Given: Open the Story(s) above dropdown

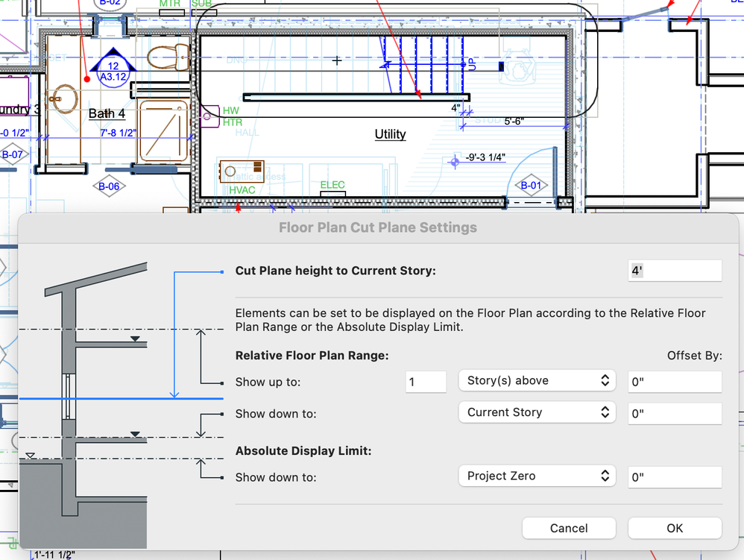Looking at the screenshot, I should pyautogui.click(x=537, y=380).
